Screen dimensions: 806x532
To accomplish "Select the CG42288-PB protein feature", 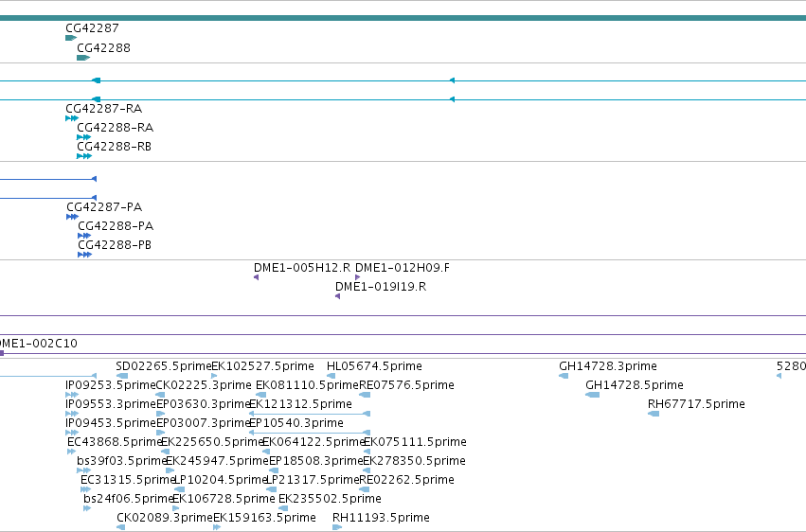I will click(115, 245).
